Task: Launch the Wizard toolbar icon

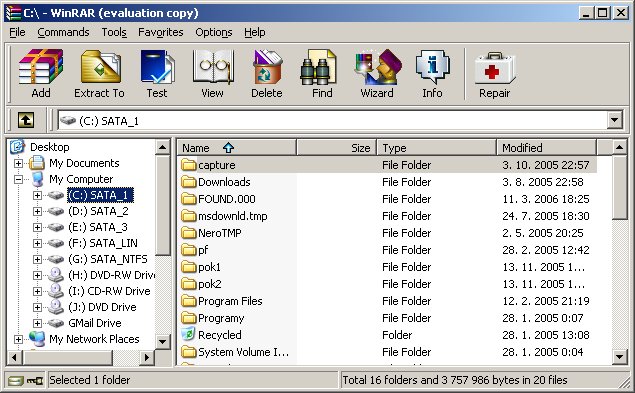Action: (x=378, y=67)
